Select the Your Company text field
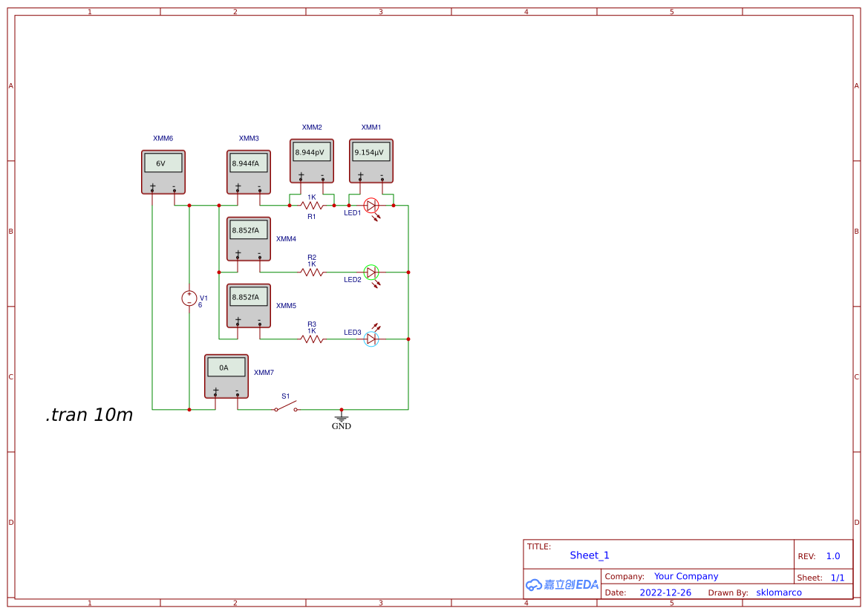Image resolution: width=868 pixels, height=614 pixels. point(686,576)
